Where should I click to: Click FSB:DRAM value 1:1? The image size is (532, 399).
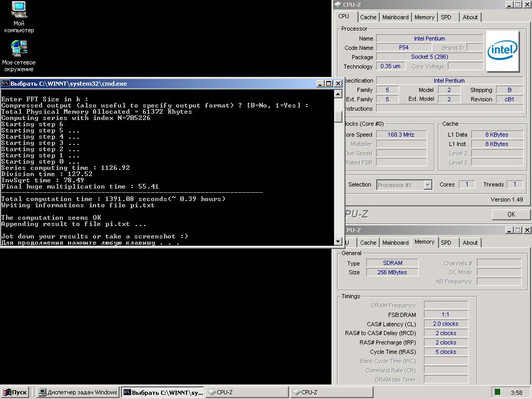(x=446, y=314)
